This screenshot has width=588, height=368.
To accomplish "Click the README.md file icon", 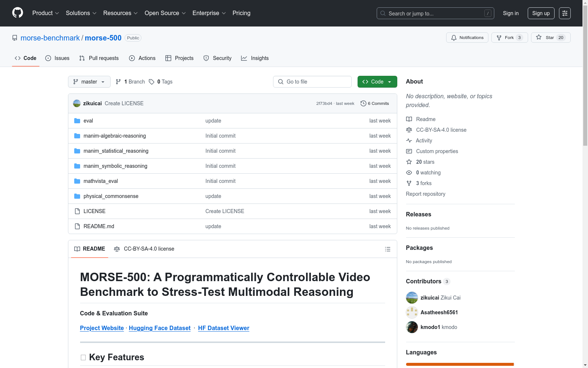I will click(77, 226).
